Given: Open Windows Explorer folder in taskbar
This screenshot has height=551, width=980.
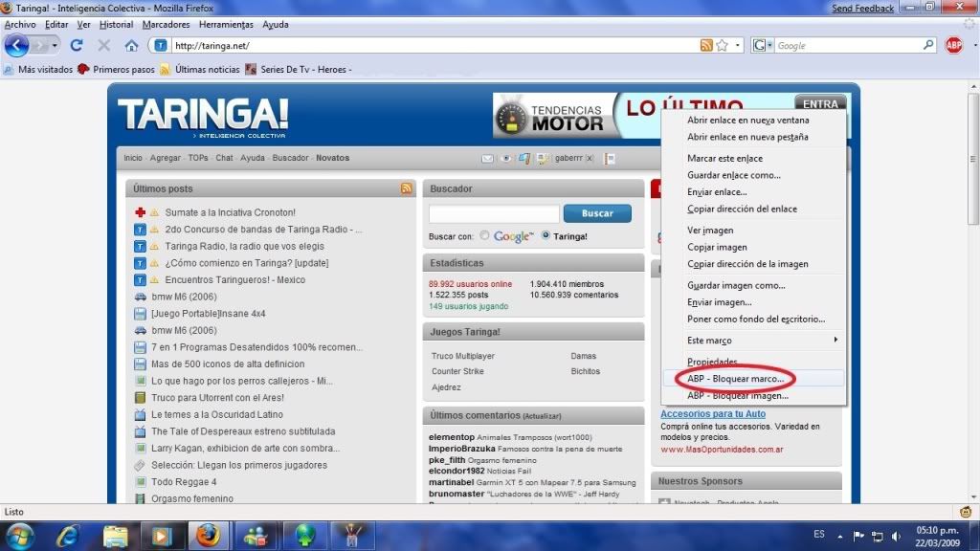Looking at the screenshot, I should 115,536.
